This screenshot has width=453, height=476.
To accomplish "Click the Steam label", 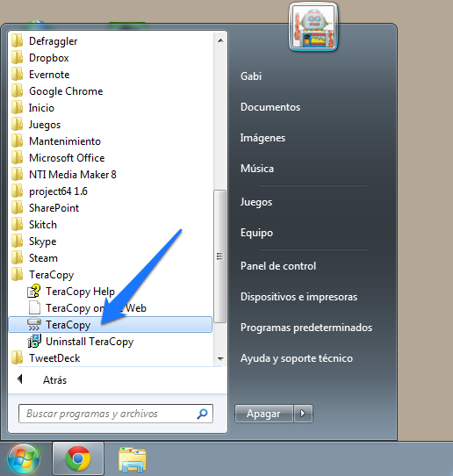I will (43, 257).
